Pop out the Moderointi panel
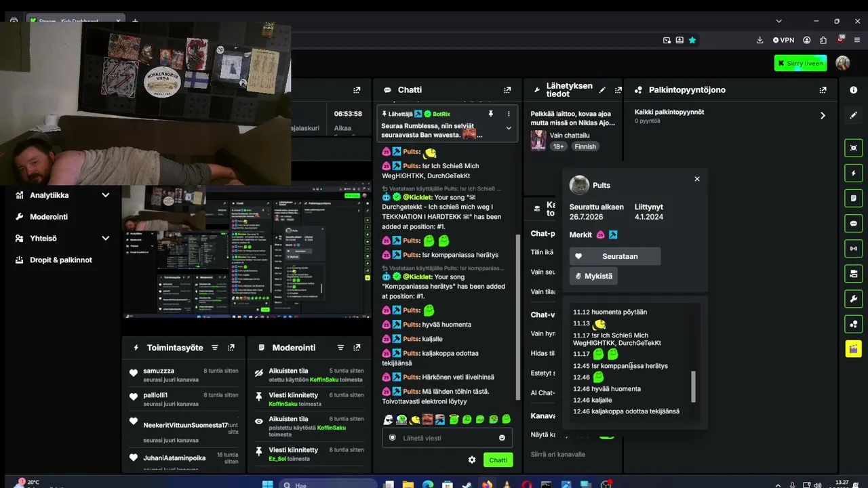This screenshot has width=868, height=488. (x=357, y=348)
